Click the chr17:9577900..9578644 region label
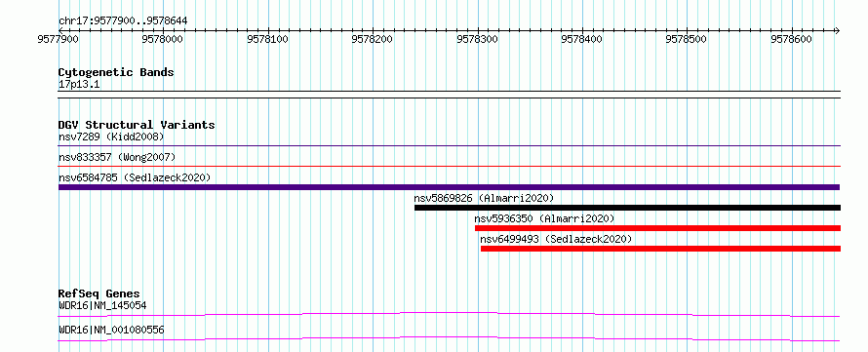This screenshot has height=352, width=868. (123, 21)
